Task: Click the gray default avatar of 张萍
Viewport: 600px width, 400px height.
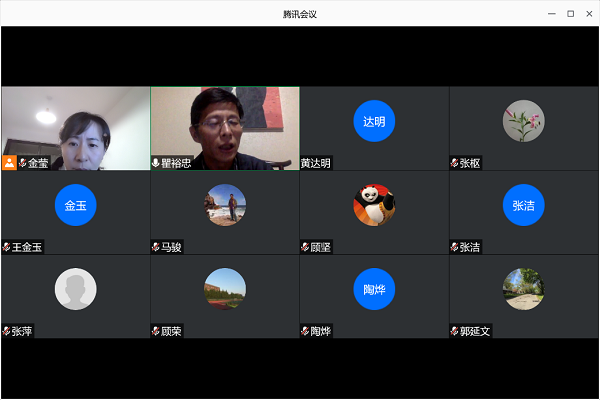Action: point(75,289)
